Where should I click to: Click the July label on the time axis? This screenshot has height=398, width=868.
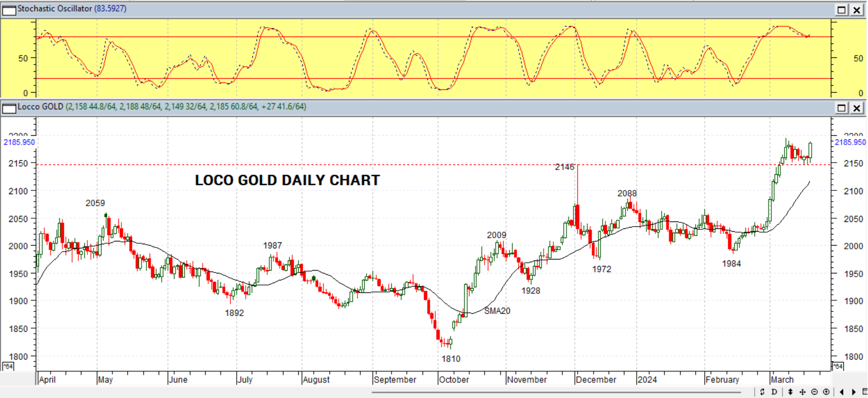point(245,380)
